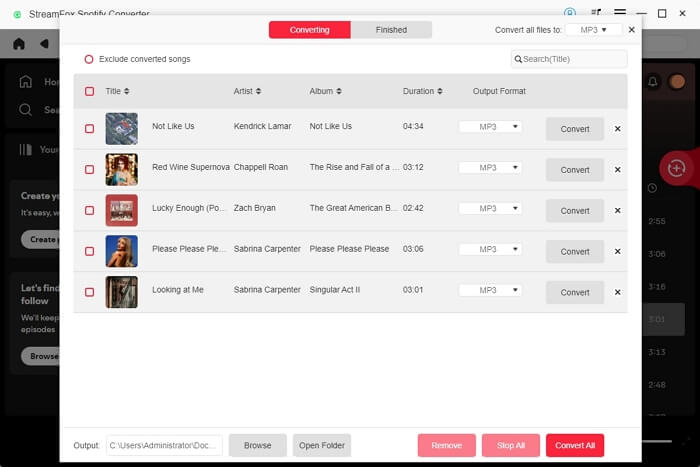Open format dropdown for Not Like Us
700x467 pixels.
click(490, 127)
